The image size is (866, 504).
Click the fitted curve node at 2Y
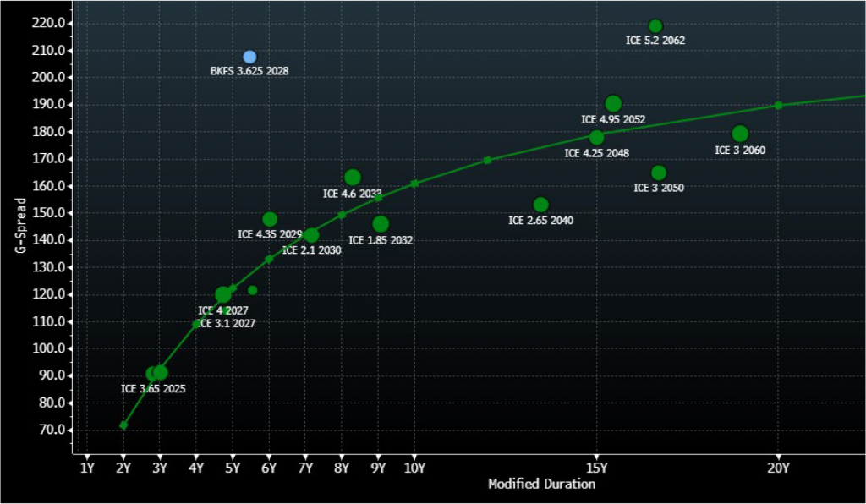123,425
